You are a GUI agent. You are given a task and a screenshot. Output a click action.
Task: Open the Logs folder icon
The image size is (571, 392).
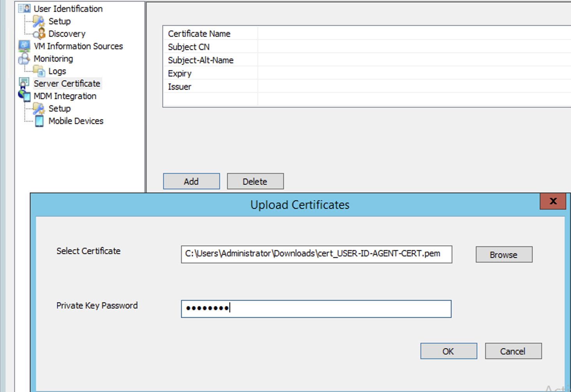(39, 71)
